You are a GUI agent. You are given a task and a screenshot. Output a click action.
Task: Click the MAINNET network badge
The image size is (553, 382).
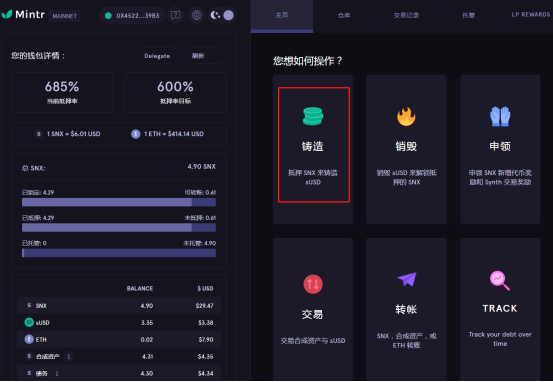65,16
